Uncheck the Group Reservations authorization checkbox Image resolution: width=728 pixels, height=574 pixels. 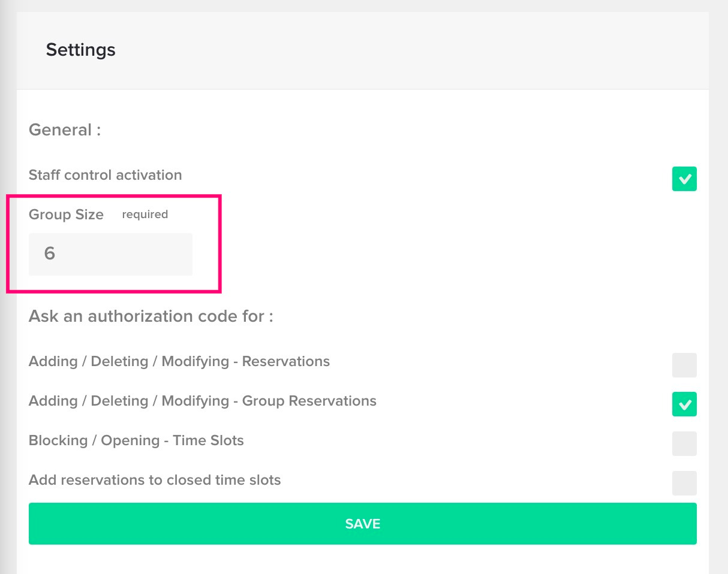pos(684,404)
